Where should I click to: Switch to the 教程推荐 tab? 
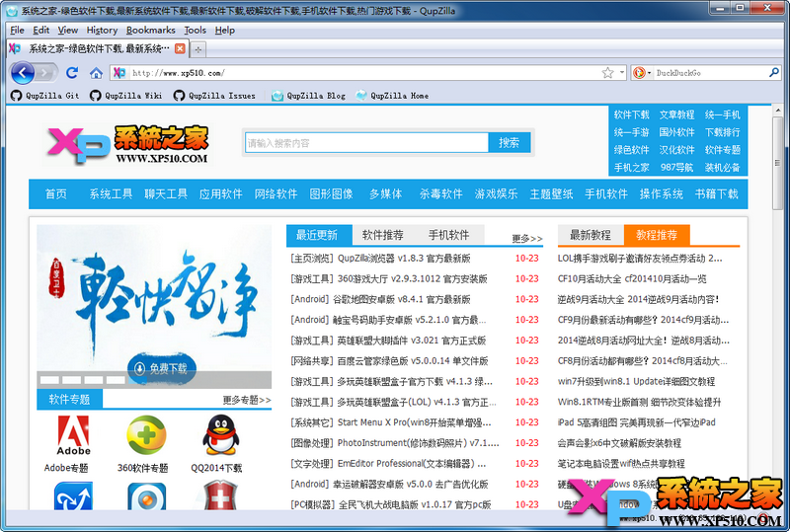point(657,235)
